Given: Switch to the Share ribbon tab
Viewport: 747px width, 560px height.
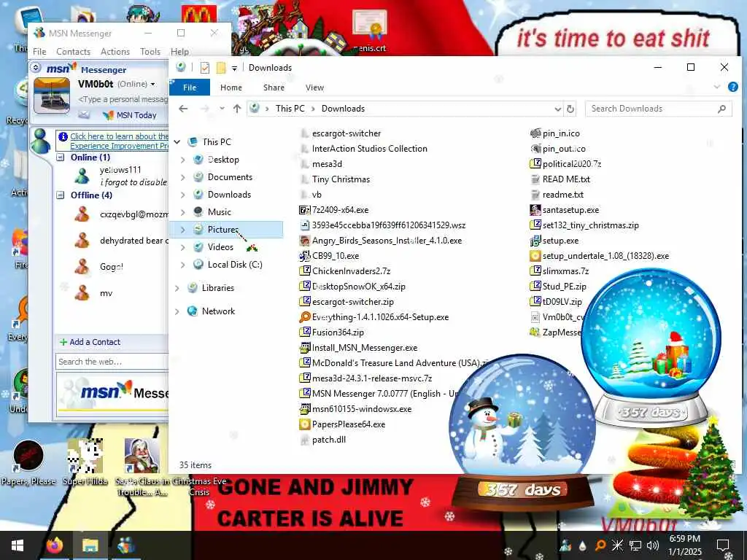Looking at the screenshot, I should (x=274, y=87).
